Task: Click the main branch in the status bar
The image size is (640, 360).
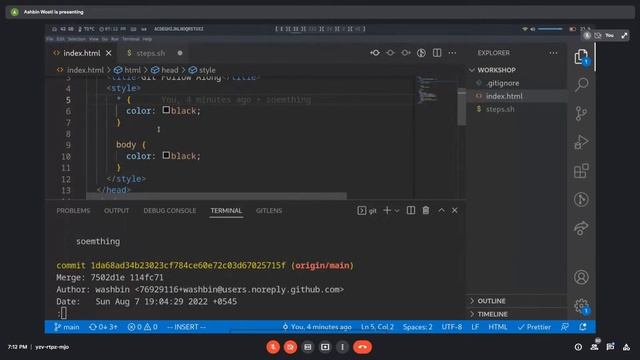Action: point(67,327)
